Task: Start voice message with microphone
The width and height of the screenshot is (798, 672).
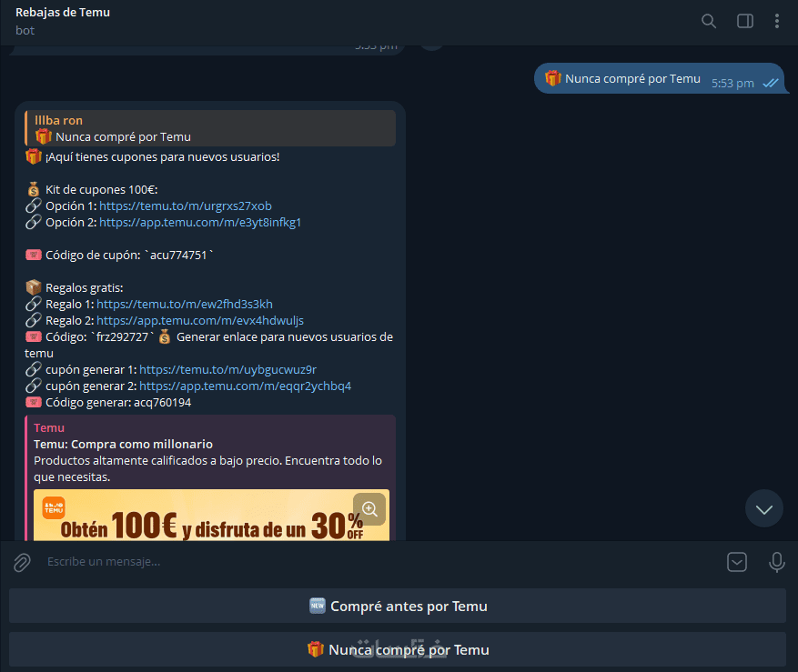Action: tap(777, 562)
